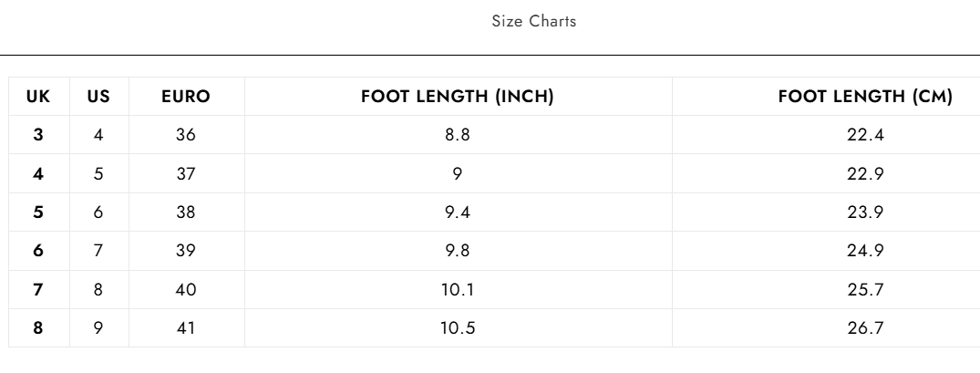Viewport: 980px width, 373px height.
Task: Click the US column header
Action: pos(98,97)
